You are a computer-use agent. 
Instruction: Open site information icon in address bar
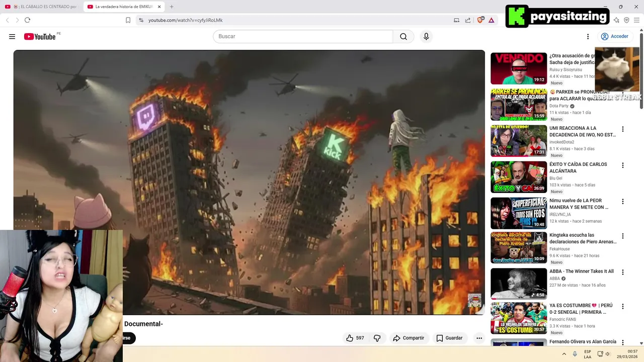pos(141,20)
